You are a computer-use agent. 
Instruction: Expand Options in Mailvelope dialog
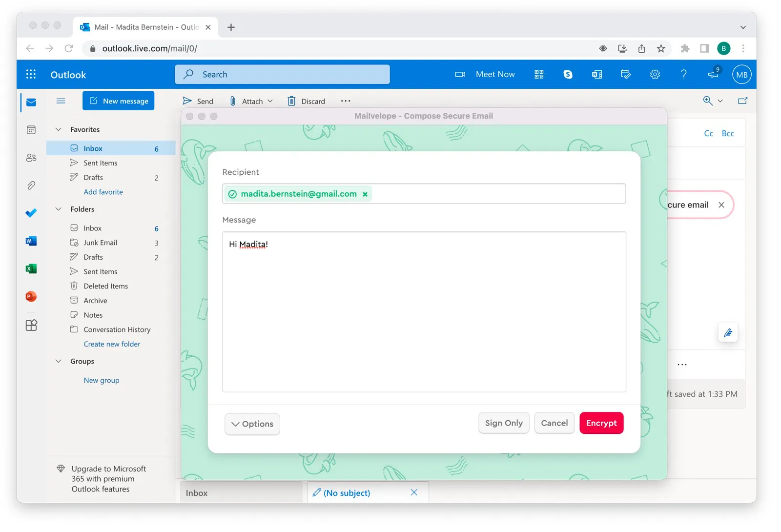click(252, 424)
